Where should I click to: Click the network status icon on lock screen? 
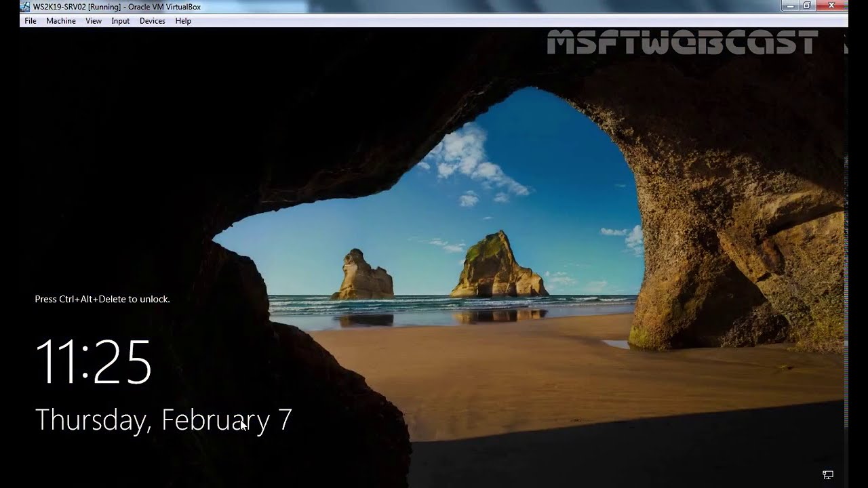point(828,474)
